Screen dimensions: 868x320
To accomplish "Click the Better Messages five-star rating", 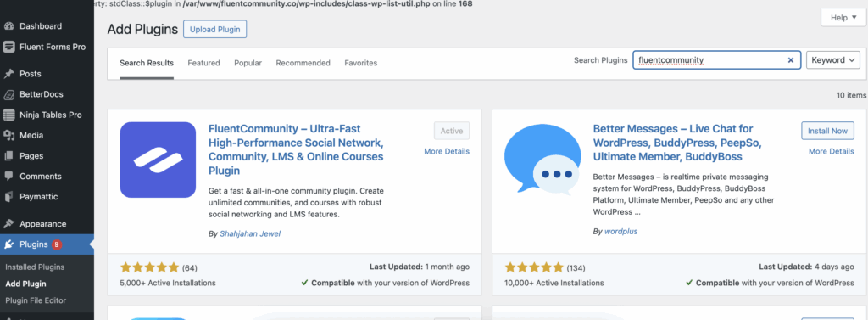I will pos(534,268).
